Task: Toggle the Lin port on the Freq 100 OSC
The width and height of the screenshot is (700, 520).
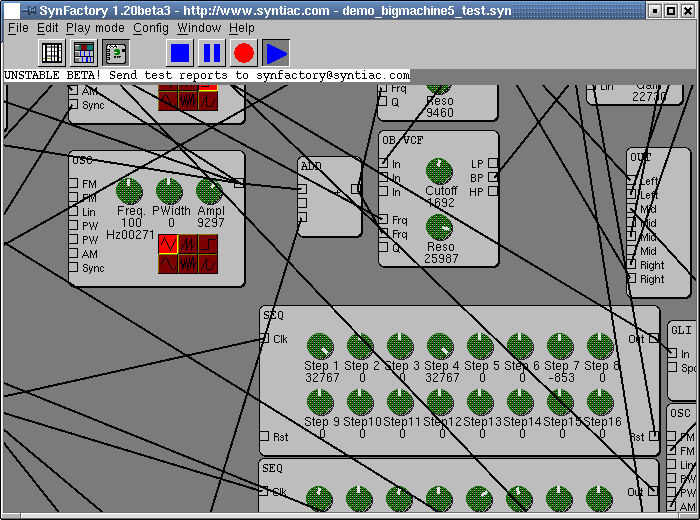Action: pyautogui.click(x=73, y=212)
